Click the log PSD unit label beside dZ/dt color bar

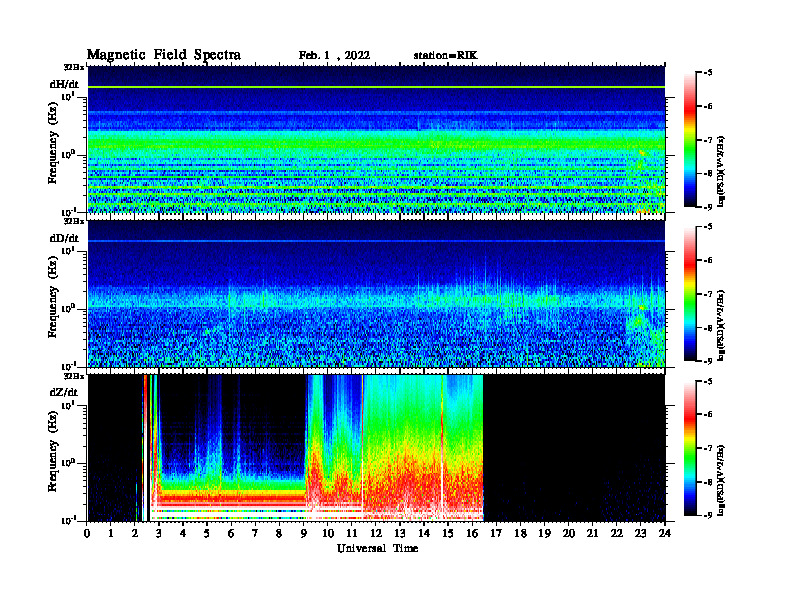[722, 480]
